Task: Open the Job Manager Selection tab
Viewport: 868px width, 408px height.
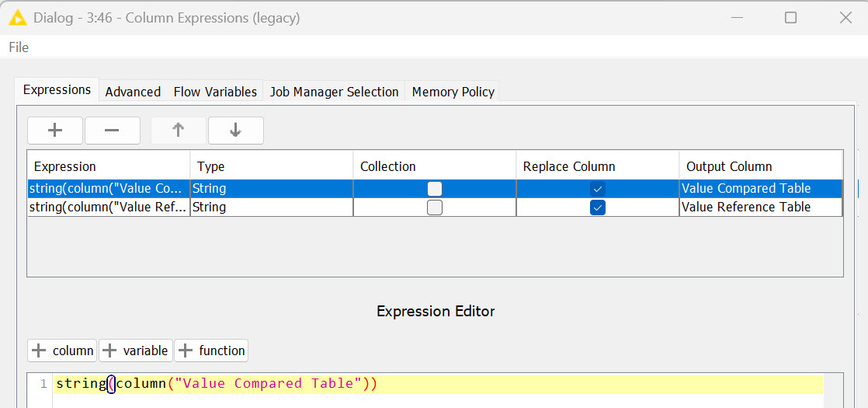Action: click(x=334, y=92)
